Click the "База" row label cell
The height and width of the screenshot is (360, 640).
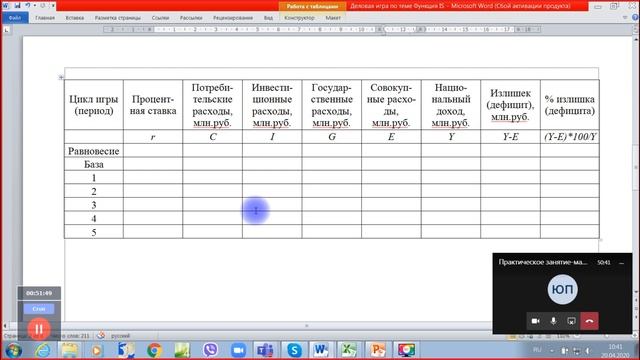94,164
